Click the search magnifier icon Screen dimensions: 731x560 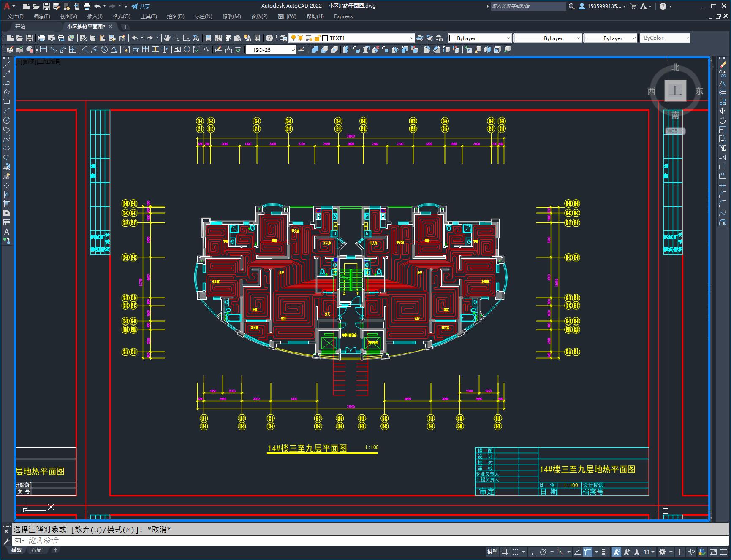pos(572,6)
